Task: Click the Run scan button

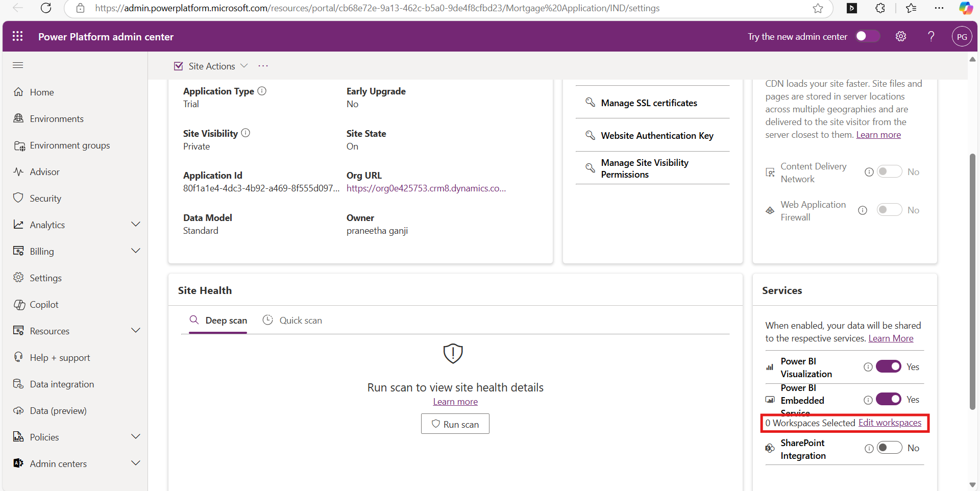Action: click(x=455, y=424)
